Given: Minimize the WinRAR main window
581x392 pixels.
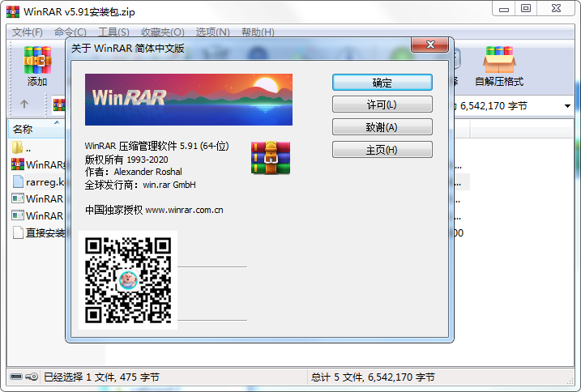Looking at the screenshot, I should pos(504,8).
